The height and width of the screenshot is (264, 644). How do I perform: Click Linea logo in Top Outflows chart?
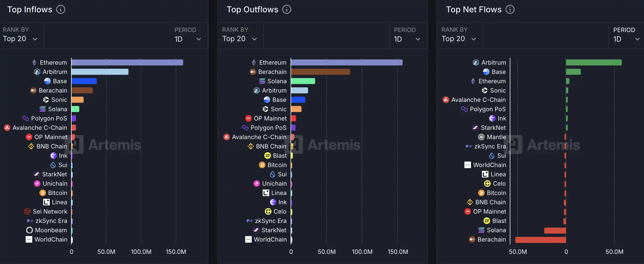266,193
